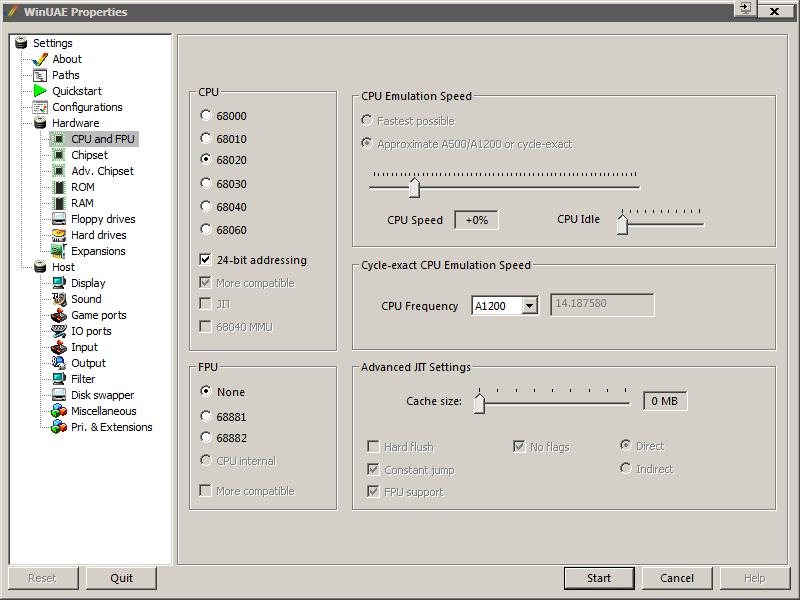Click the RAM chip icon
The image size is (800, 600).
point(59,203)
